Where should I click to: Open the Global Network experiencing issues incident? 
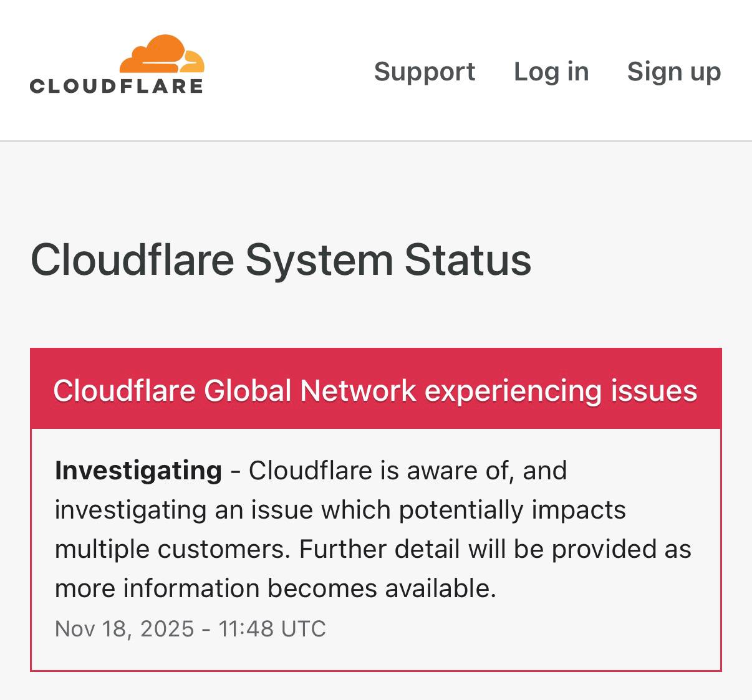pos(375,391)
